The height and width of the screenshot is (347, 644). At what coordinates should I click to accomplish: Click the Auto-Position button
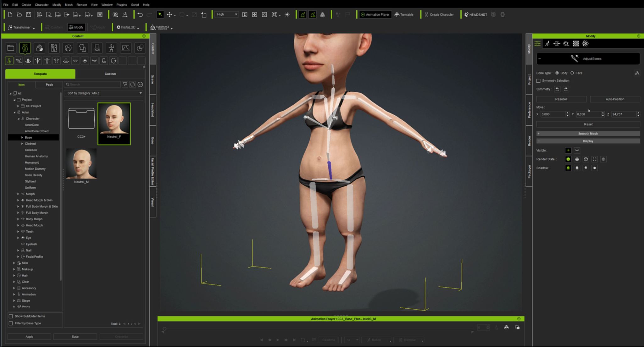point(615,99)
